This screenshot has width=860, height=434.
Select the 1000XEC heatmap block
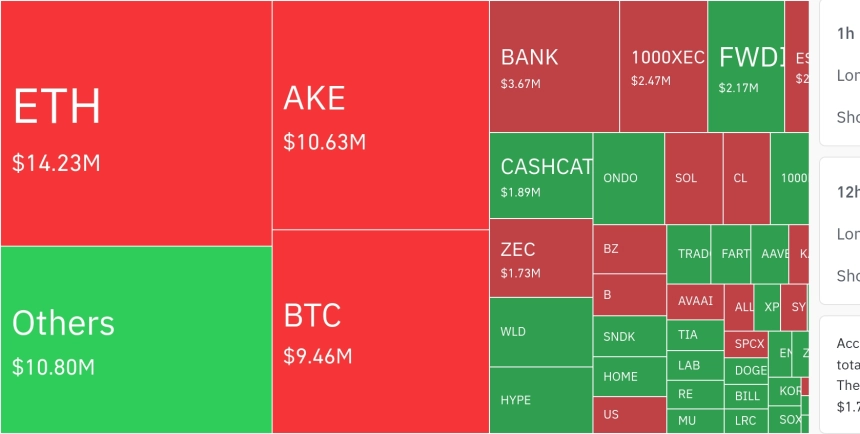coord(664,66)
